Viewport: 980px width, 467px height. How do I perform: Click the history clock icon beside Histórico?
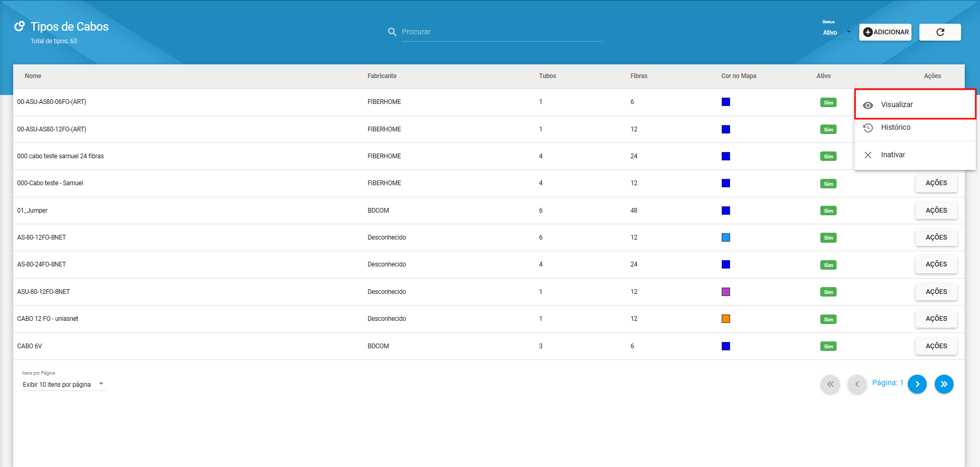point(868,128)
